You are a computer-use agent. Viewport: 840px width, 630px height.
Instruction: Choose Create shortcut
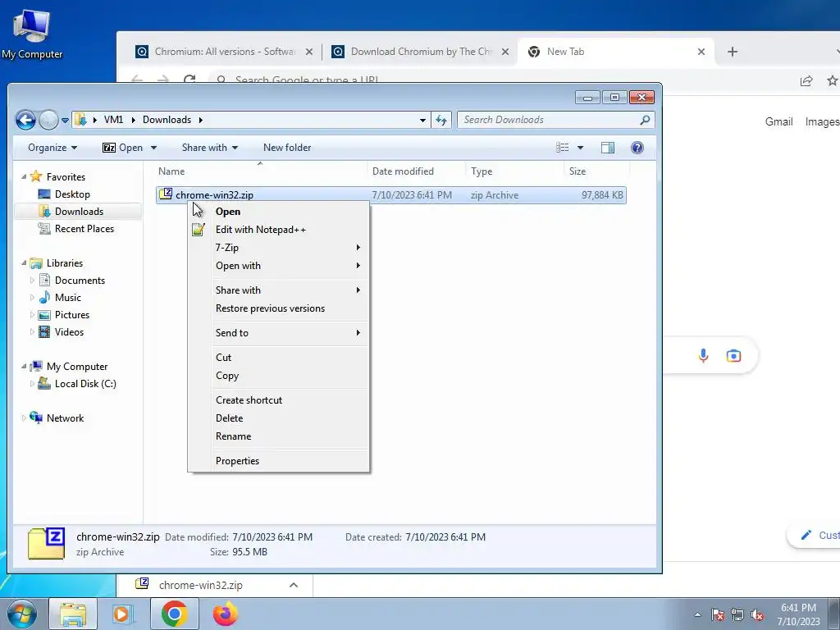[x=279, y=400]
